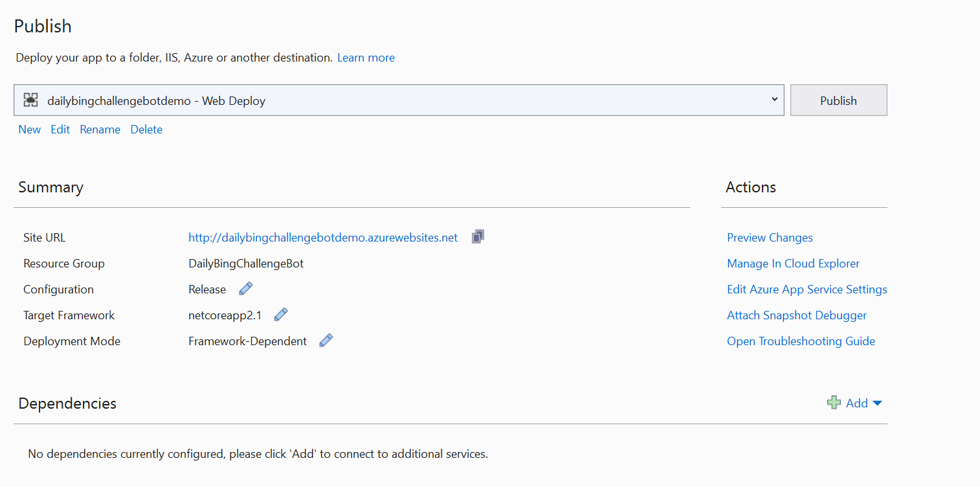Click pencil icon beside netcoreapp2.1 target framework
Viewport: 980px width, 487px height.
(280, 315)
